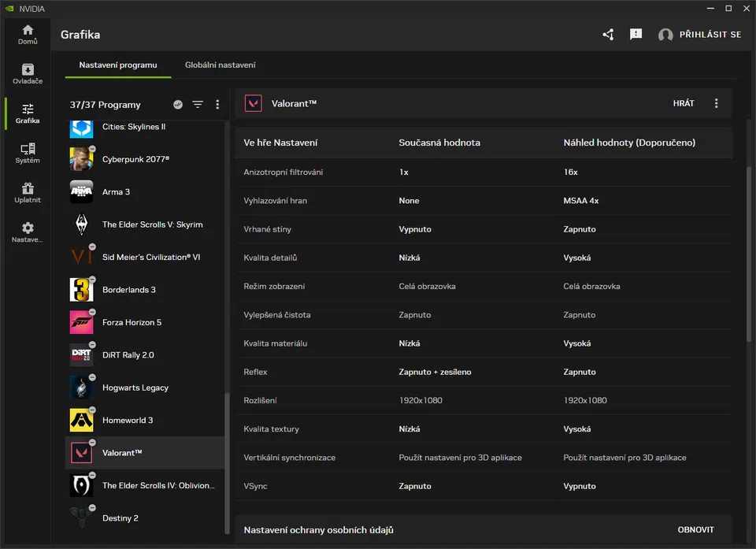Open the program list three-dot menu

(217, 105)
